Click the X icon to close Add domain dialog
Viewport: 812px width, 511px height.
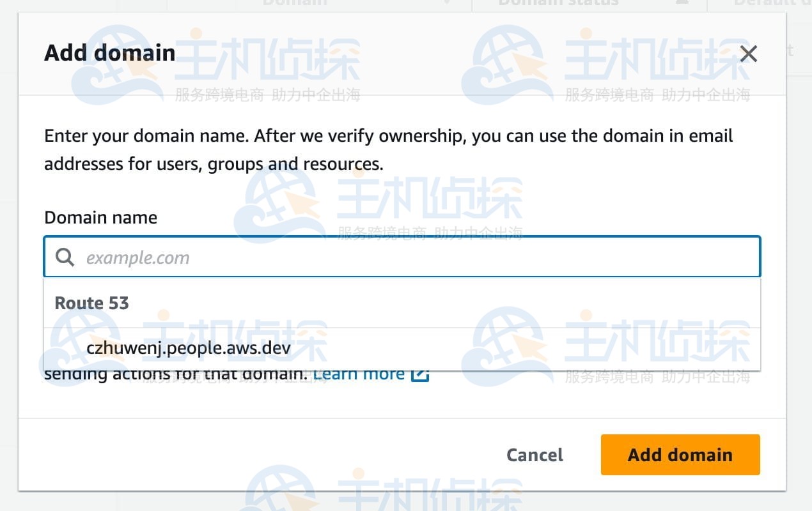coord(748,54)
